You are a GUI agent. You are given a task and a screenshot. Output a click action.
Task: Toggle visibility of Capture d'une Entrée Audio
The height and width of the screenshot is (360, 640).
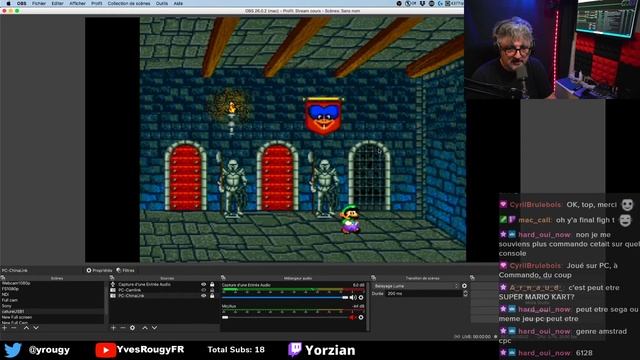pyautogui.click(x=203, y=284)
